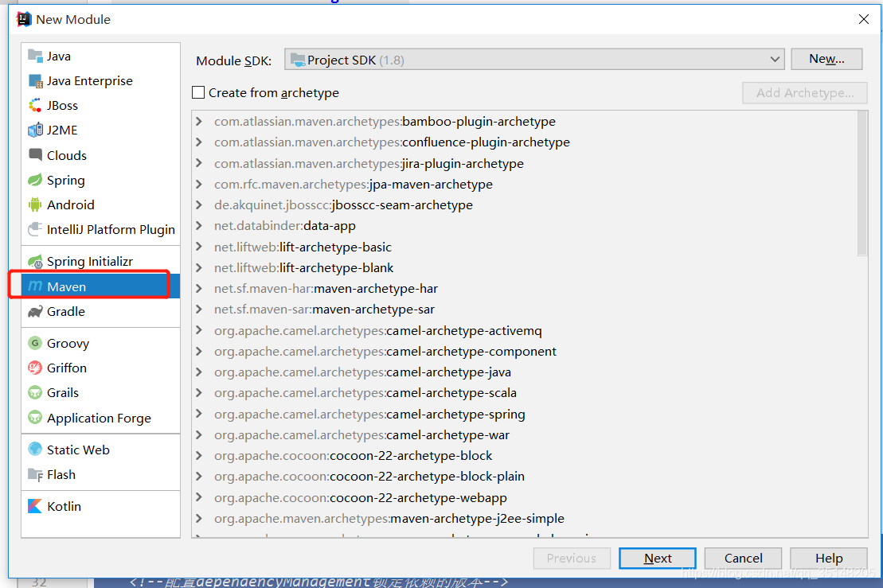Close the New Module dialog

(863, 19)
